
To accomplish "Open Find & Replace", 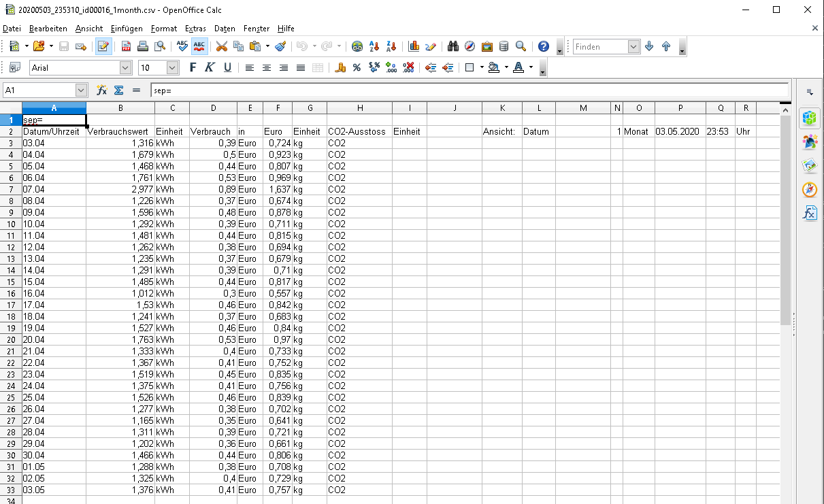I will click(x=453, y=46).
